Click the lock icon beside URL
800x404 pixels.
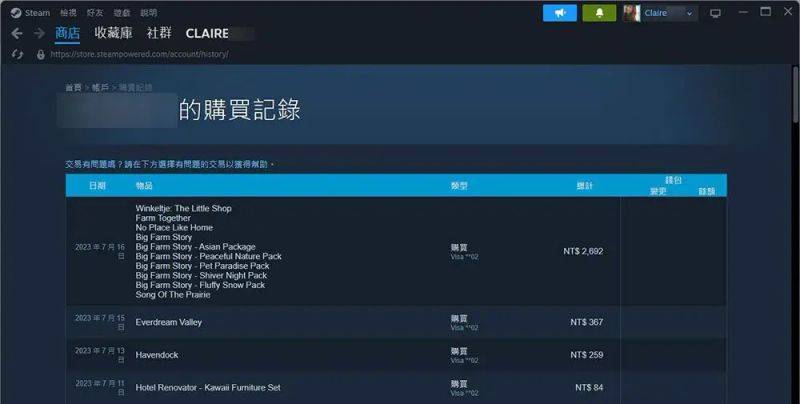coord(41,54)
